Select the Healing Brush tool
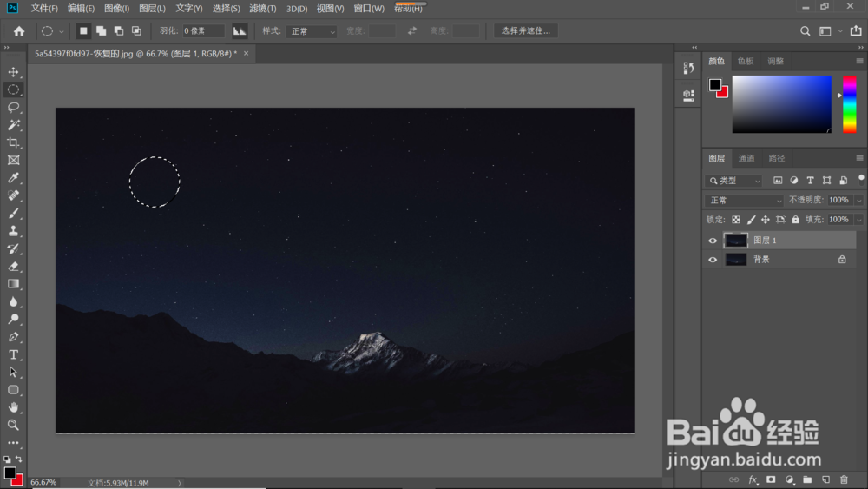This screenshot has height=489, width=868. tap(13, 195)
